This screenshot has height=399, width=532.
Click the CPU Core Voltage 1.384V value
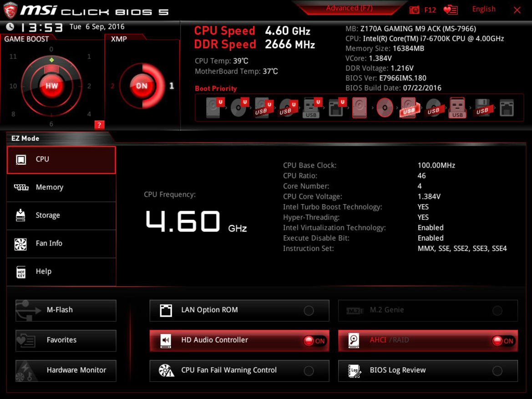(x=429, y=197)
